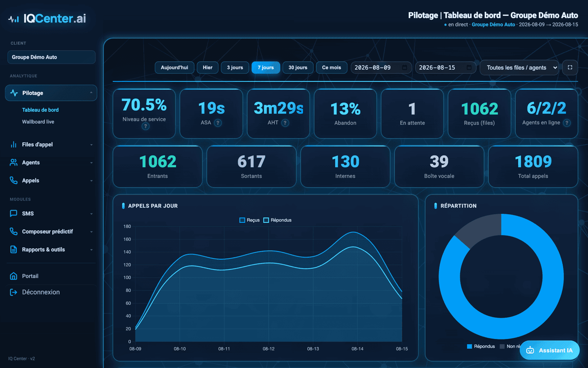588x368 pixels.
Task: Toggle Répondus legend under the donut chart
Action: point(481,346)
